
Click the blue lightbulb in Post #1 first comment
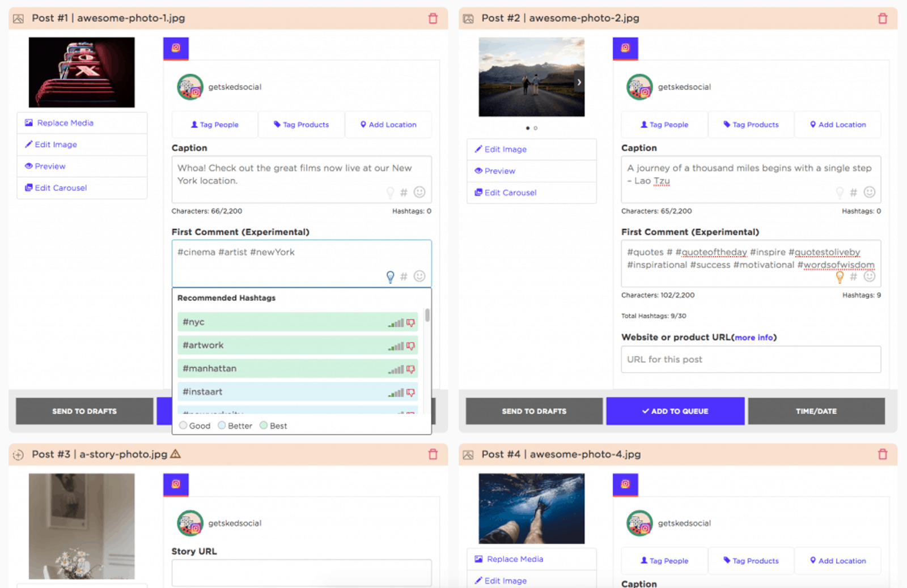[x=390, y=276]
